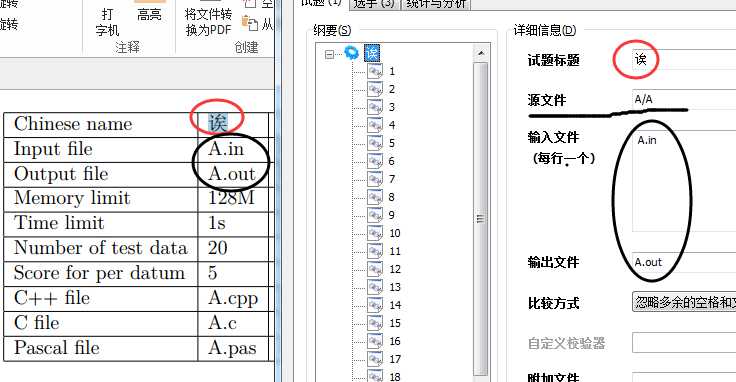Edit the 输出文件 field A.out
736x382 pixels.
pyautogui.click(x=684, y=262)
